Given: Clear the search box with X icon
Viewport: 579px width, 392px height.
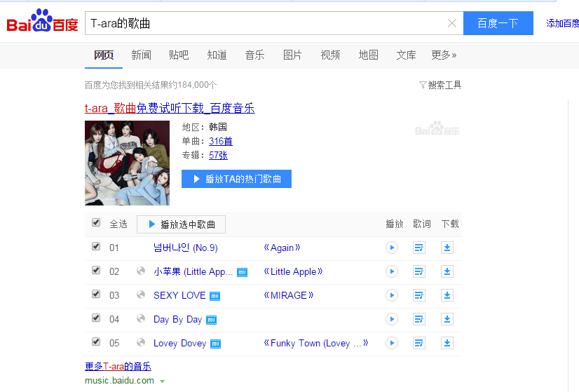Looking at the screenshot, I should [x=452, y=23].
